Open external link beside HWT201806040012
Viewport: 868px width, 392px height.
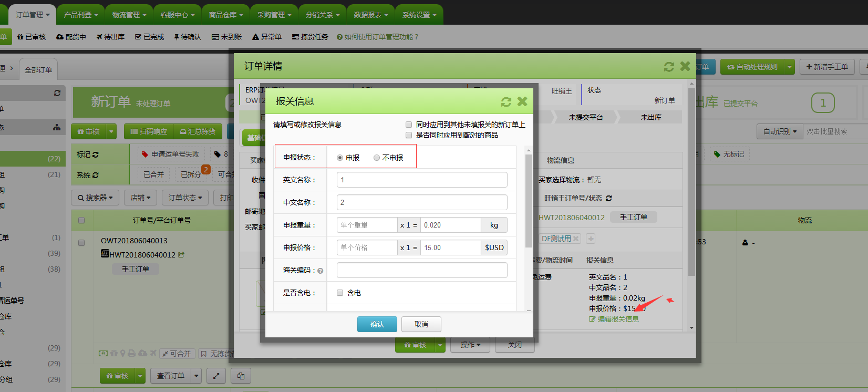pyautogui.click(x=181, y=255)
